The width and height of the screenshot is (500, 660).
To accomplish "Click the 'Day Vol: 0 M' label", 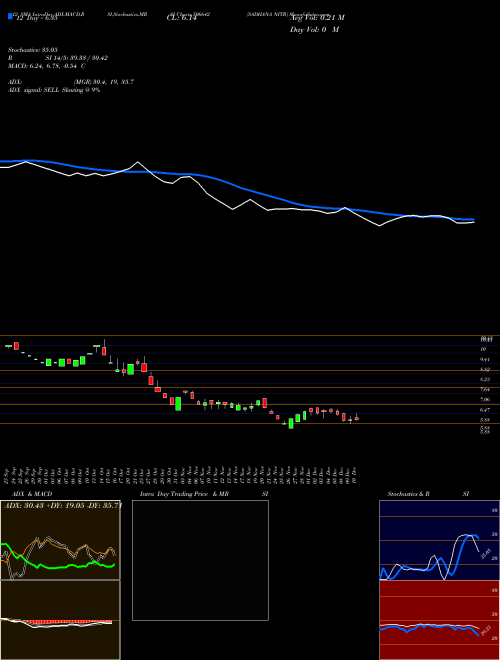I will point(314,30).
